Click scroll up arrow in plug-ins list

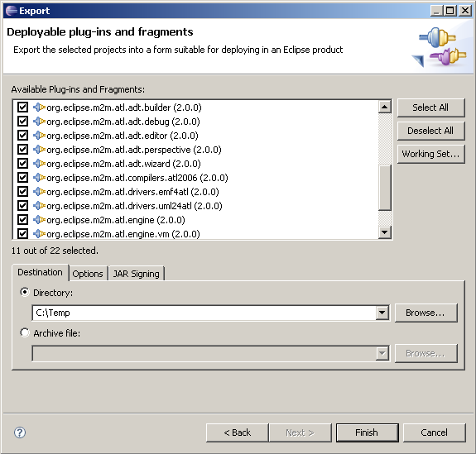(x=385, y=107)
